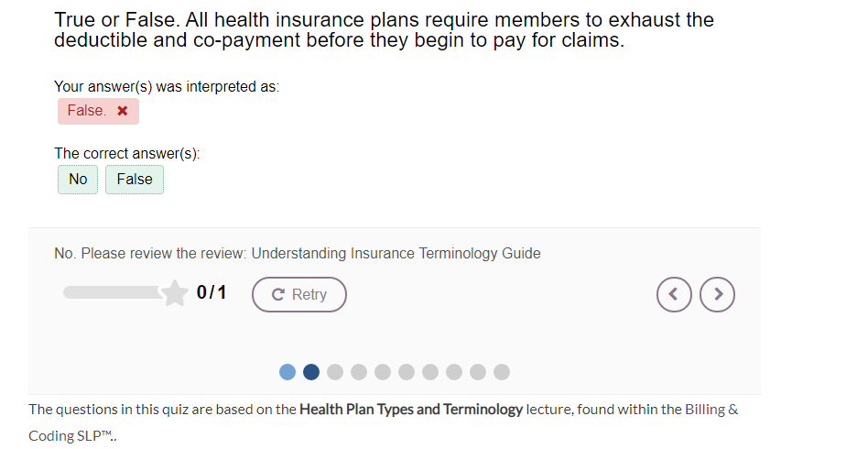Navigate to seventh question dot
The width and height of the screenshot is (868, 449).
point(430,372)
